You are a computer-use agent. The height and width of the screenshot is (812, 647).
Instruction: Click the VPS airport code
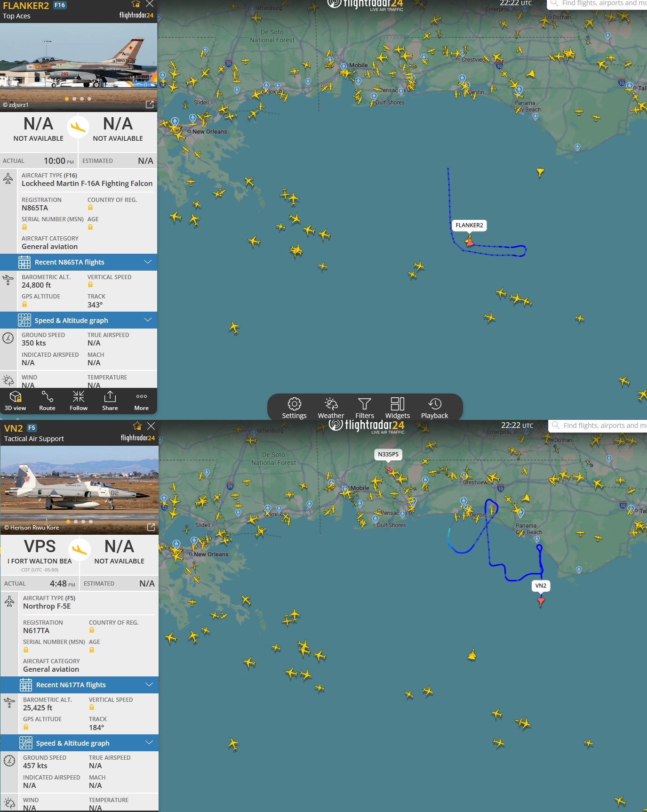pos(40,547)
